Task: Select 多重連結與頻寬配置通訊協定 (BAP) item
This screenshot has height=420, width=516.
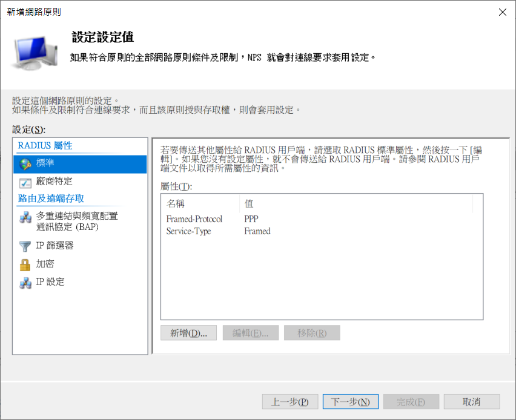Action: 77,221
